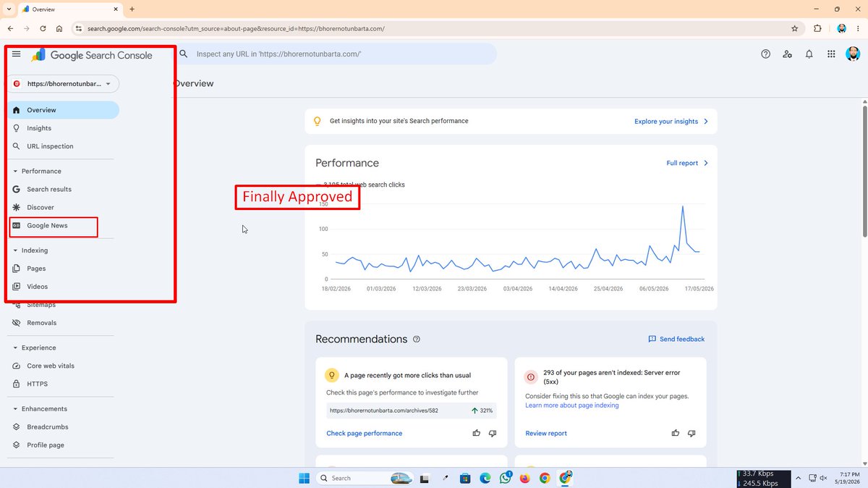This screenshot has width=868, height=488.
Task: Open Firefox from the taskbar
Action: pos(524,478)
